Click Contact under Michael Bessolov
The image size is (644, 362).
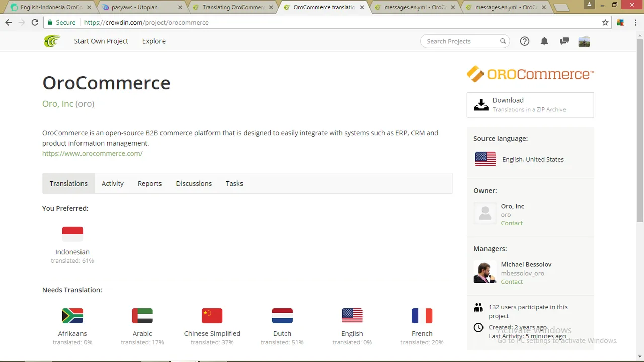(512, 282)
